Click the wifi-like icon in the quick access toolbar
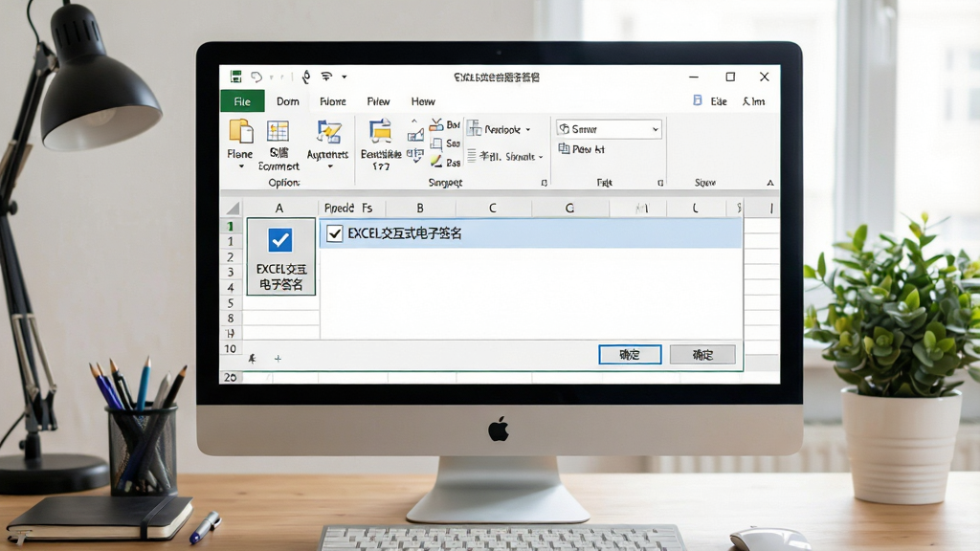 [x=326, y=77]
